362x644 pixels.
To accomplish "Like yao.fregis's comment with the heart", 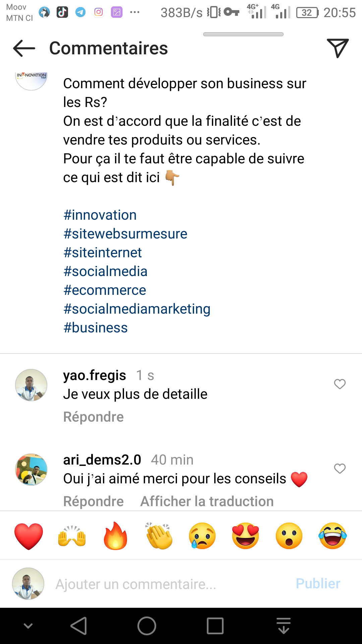I will tap(340, 384).
